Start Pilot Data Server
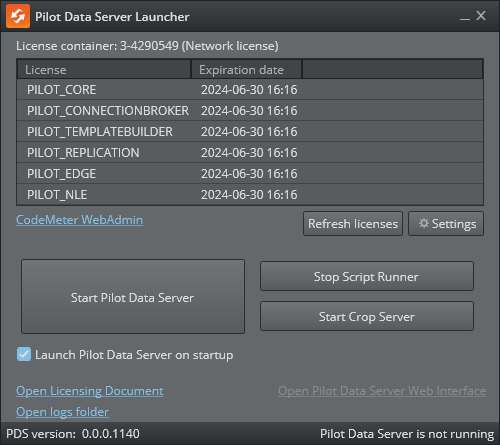The image size is (500, 445). (x=133, y=297)
